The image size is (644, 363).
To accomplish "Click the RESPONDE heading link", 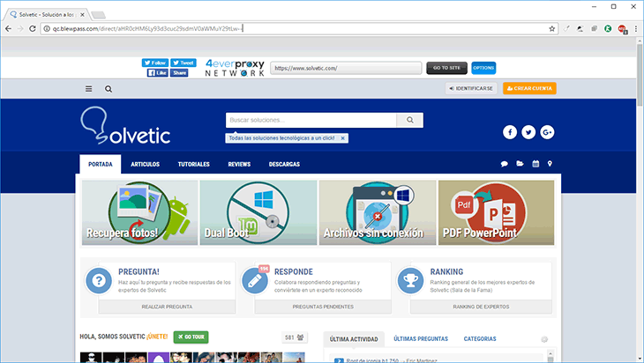I will click(x=294, y=271).
